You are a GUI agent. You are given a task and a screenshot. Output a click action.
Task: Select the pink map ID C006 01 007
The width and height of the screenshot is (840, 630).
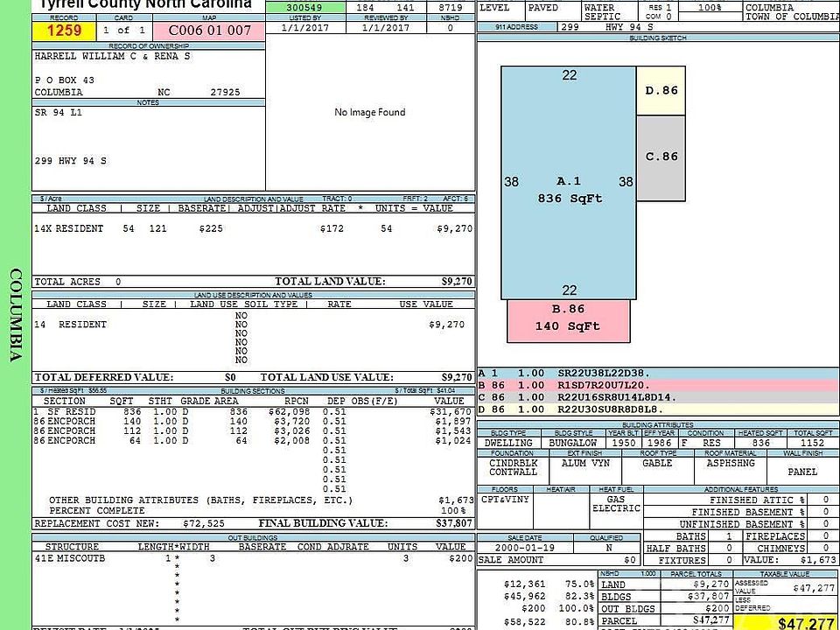click(x=209, y=31)
